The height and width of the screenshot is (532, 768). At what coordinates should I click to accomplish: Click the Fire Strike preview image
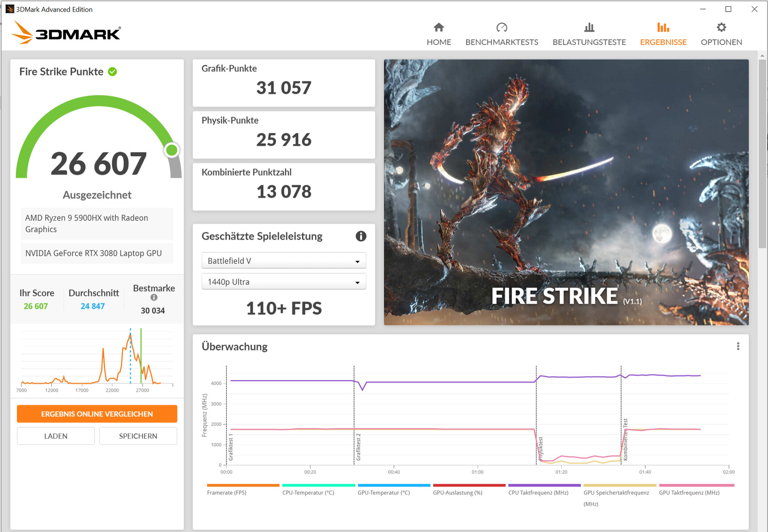click(x=566, y=192)
